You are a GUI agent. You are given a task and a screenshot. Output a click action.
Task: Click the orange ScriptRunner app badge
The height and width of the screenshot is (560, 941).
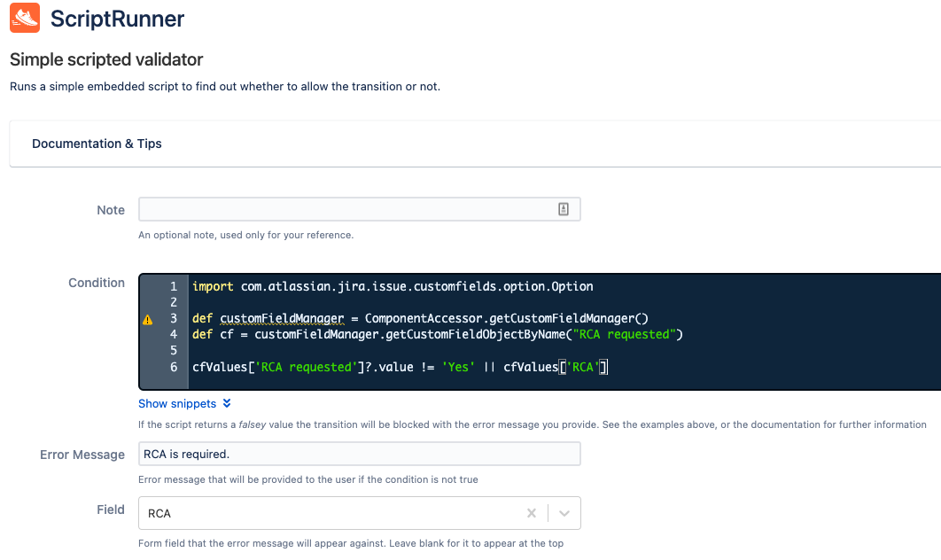(23, 18)
